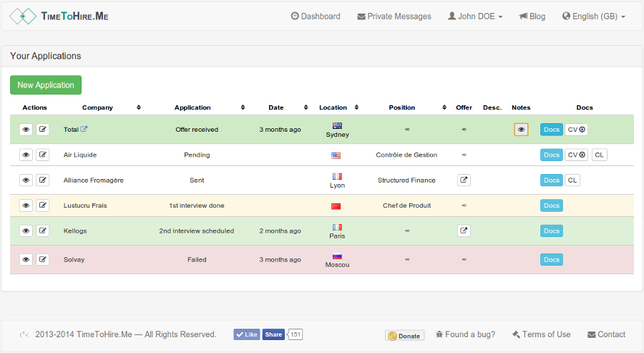View the Air Liquide application details
This screenshot has width=644, height=353.
point(26,155)
